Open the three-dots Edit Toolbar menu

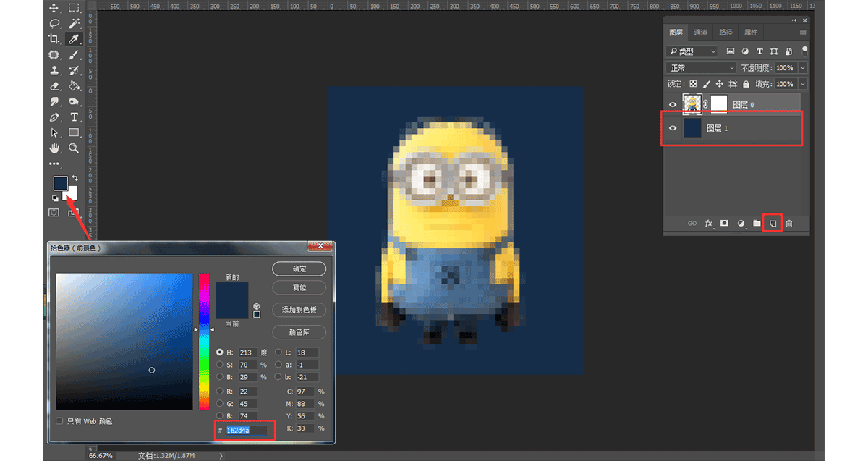point(54,164)
